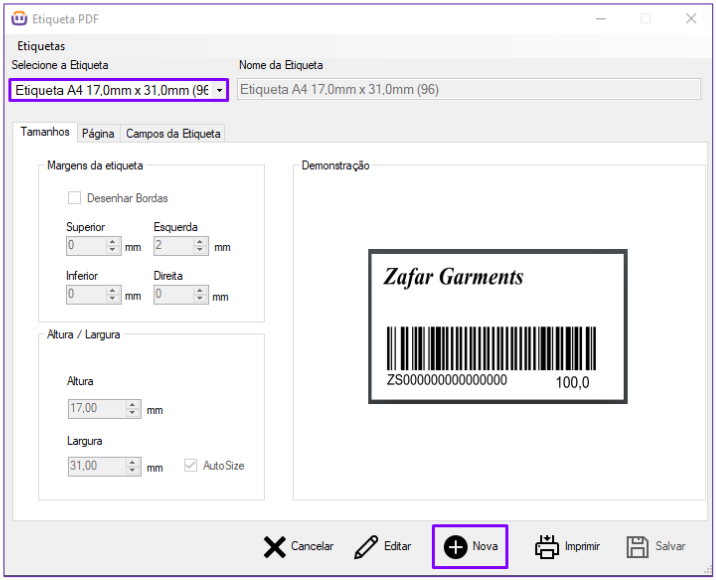Viewport: 716px width, 580px height.
Task: Increase the Superior margin with up arrow
Action: [x=112, y=242]
